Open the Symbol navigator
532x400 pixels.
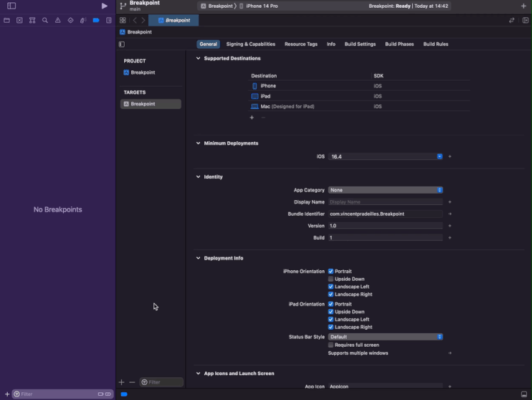pos(32,21)
